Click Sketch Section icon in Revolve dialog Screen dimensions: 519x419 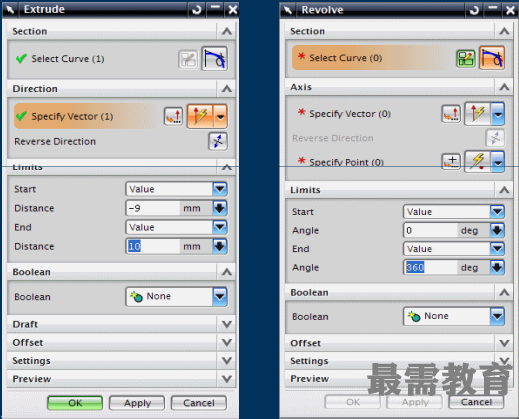pos(466,59)
